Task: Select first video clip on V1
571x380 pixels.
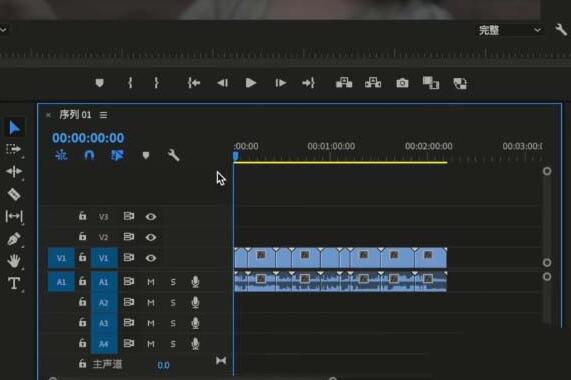Action: tap(241, 258)
